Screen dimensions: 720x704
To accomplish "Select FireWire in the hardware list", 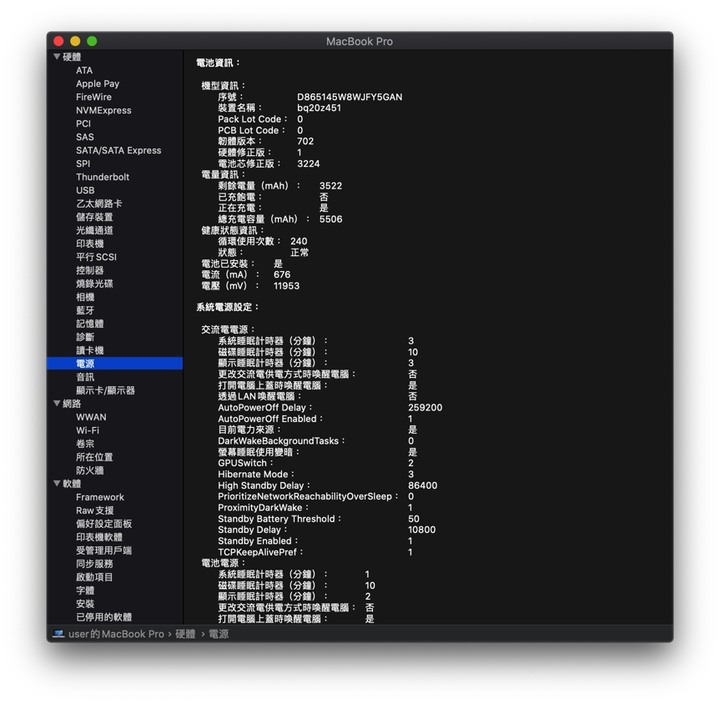I will click(94, 97).
